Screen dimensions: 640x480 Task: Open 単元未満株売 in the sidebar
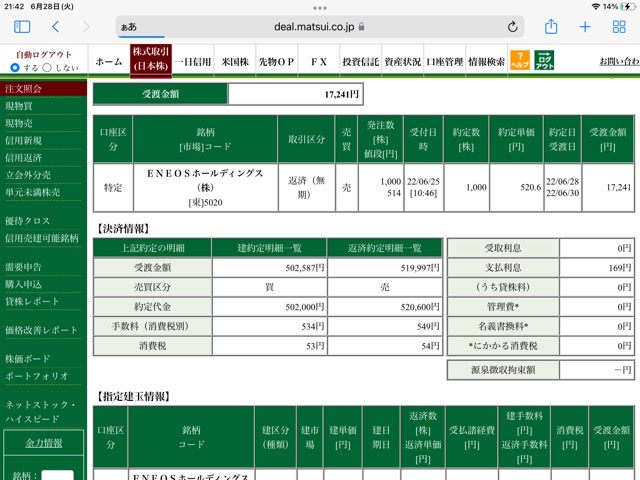(x=32, y=192)
